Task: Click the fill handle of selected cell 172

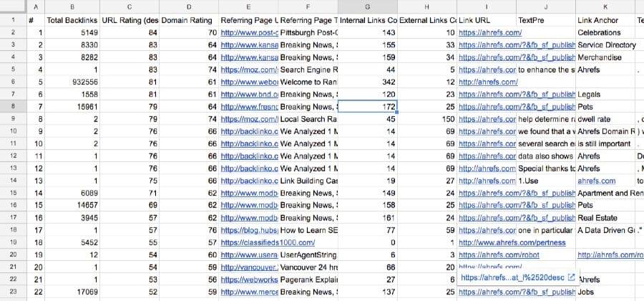Action: tap(397, 113)
